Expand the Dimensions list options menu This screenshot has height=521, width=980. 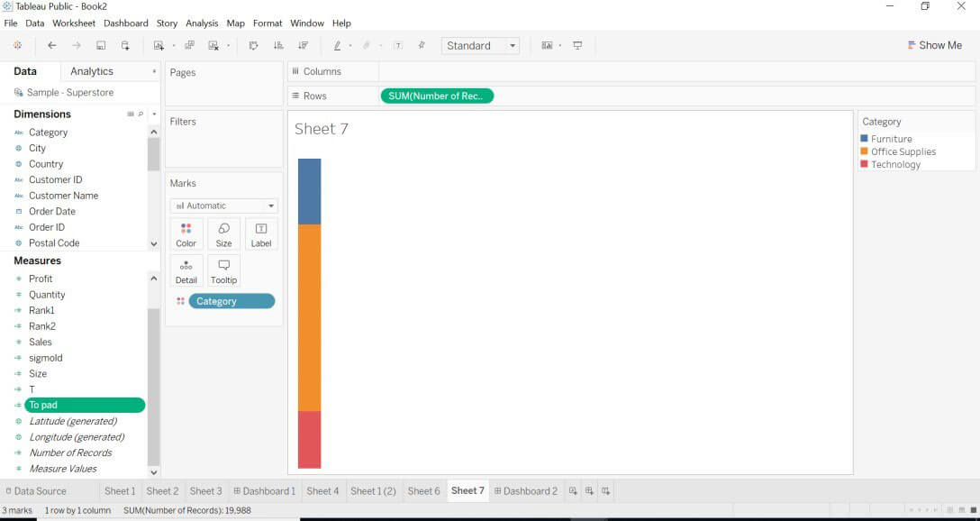(x=153, y=114)
